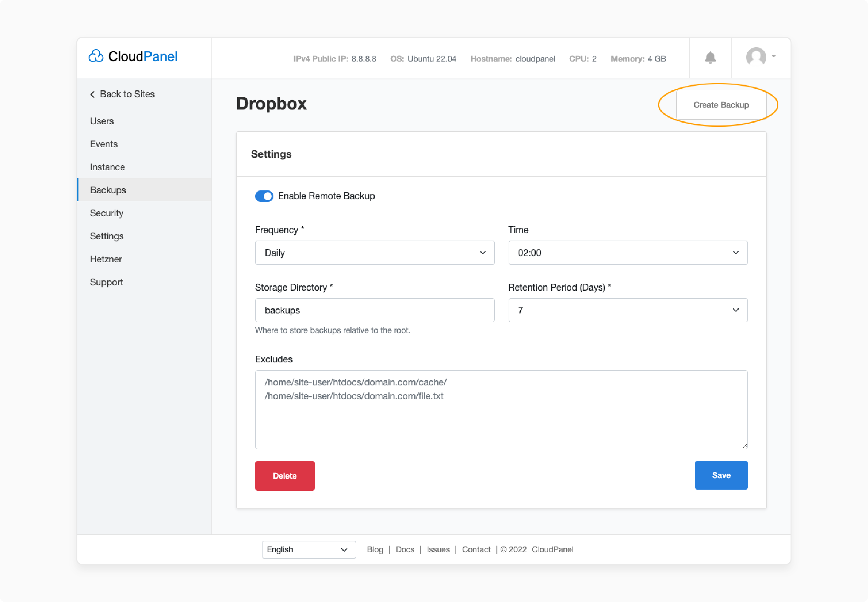Click the CloudPanel logo text
This screenshot has height=602, width=868.
point(143,57)
